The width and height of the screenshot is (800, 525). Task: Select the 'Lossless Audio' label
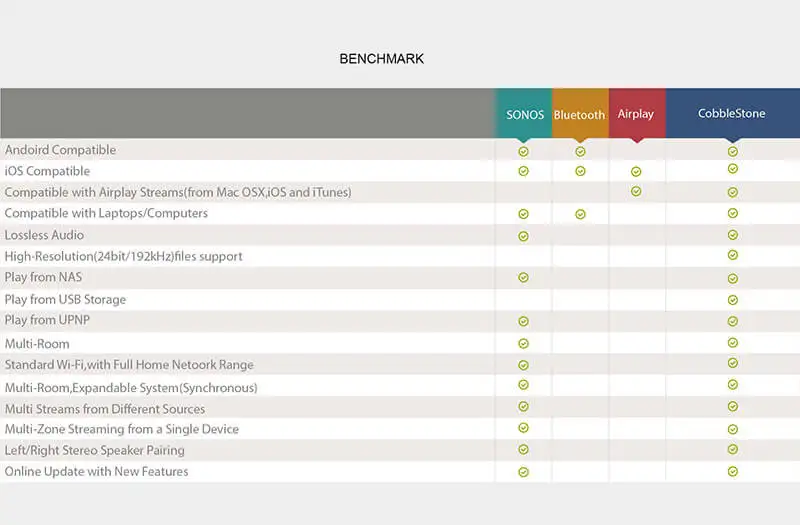[x=44, y=235]
